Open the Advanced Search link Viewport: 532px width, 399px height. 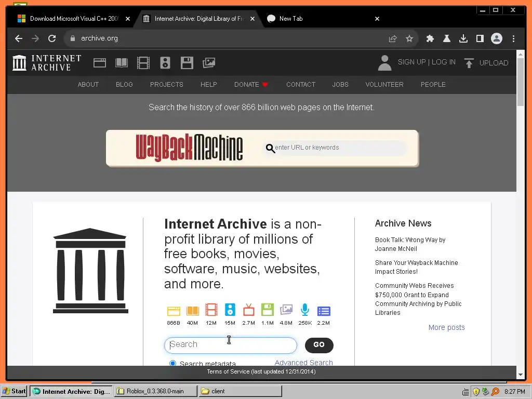tap(303, 362)
